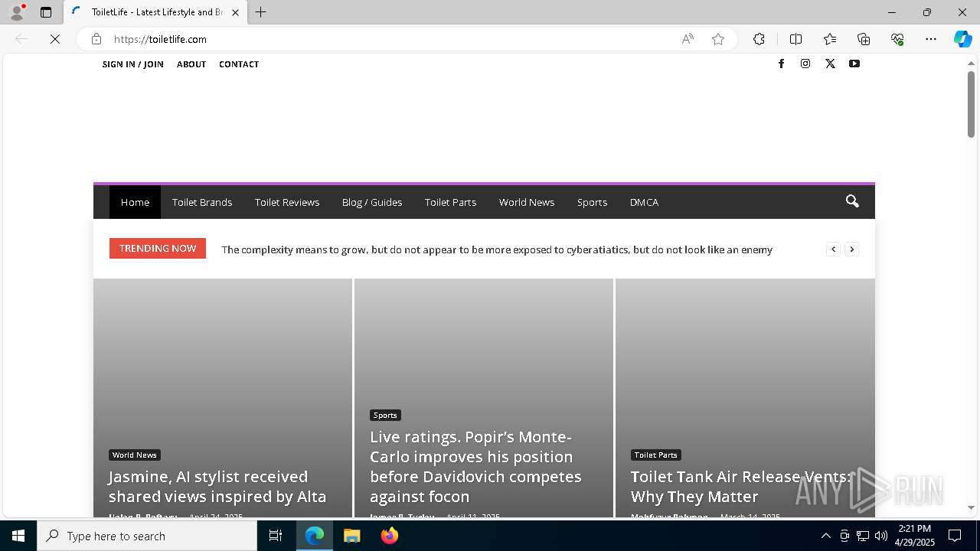Visit the site's Facebook icon
The image size is (980, 551).
781,64
